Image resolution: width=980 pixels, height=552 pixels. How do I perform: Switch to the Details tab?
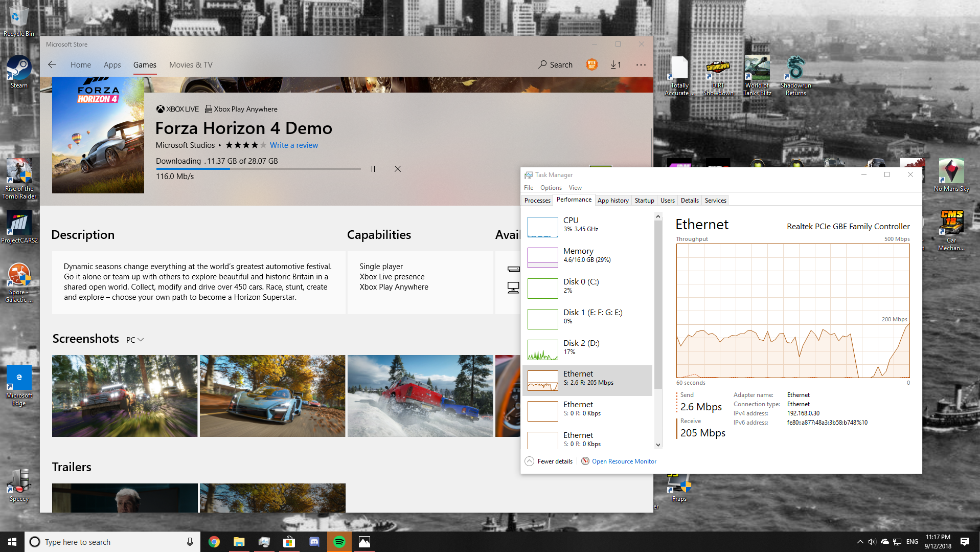[x=690, y=201]
